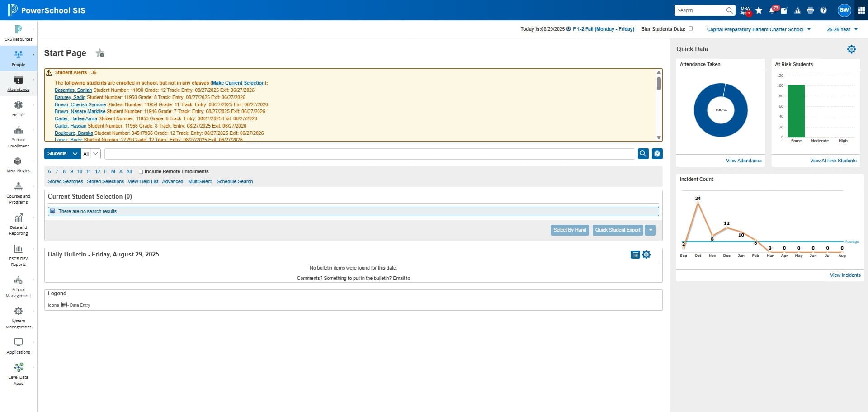Filter students by letter M
This screenshot has height=412, width=868.
pyautogui.click(x=113, y=172)
